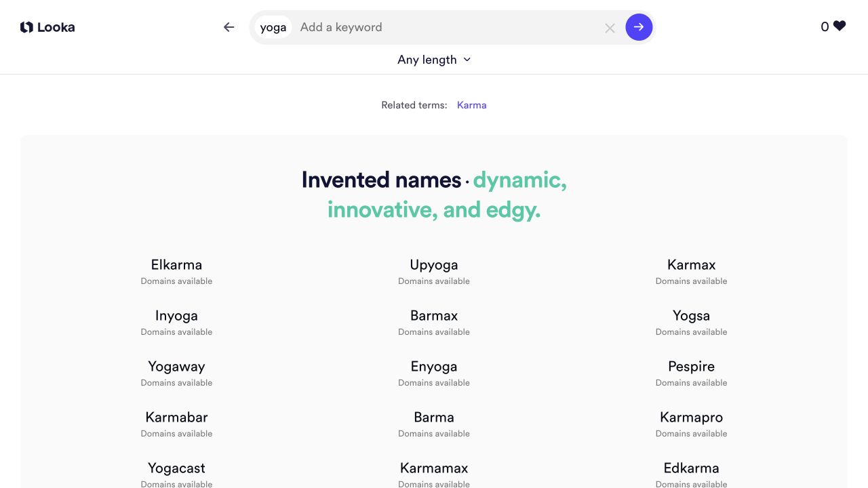
Task: Click the Looka logo
Action: coord(47,27)
